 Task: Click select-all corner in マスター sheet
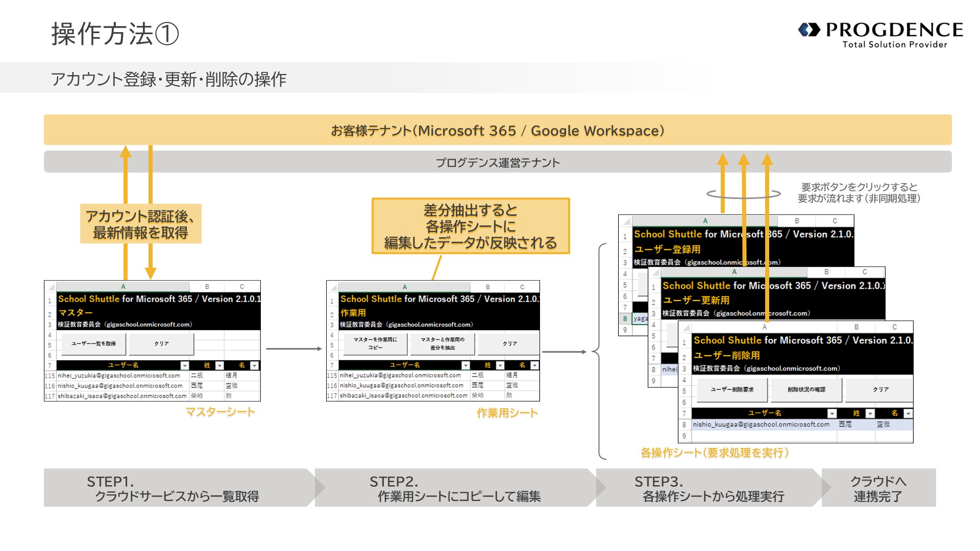click(x=50, y=287)
